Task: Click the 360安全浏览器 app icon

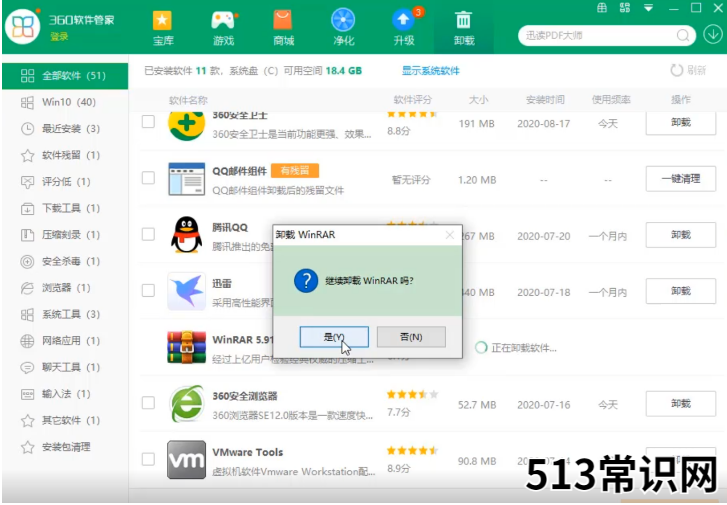Action: click(x=186, y=403)
